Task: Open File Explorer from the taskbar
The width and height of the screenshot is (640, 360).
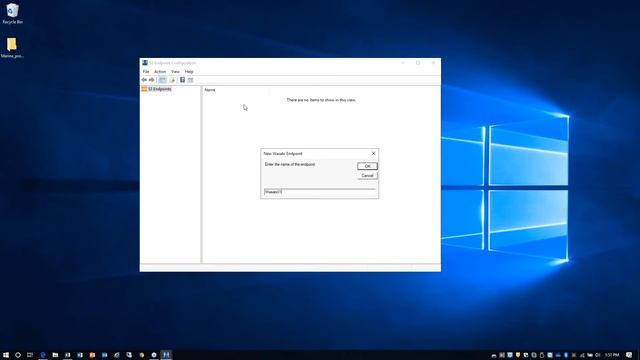Action: coord(55,355)
